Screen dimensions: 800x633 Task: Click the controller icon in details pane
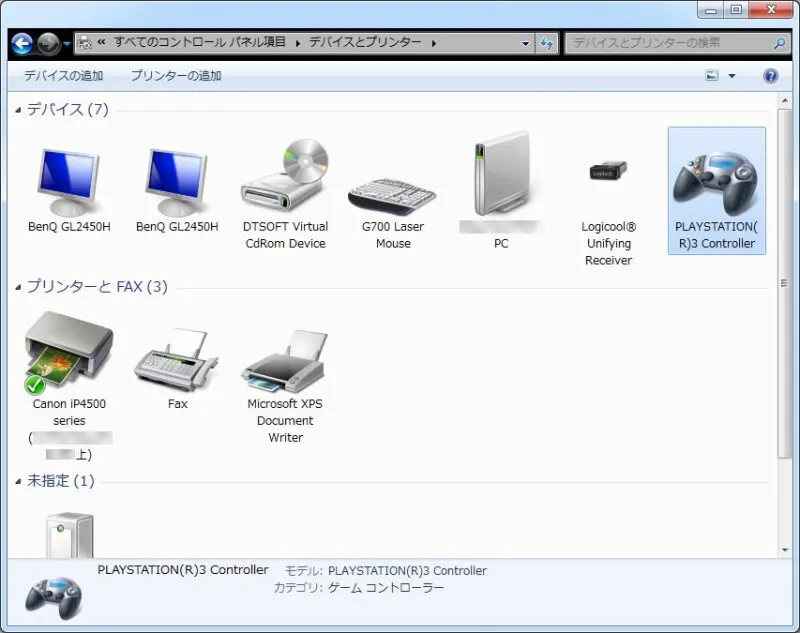click(53, 598)
